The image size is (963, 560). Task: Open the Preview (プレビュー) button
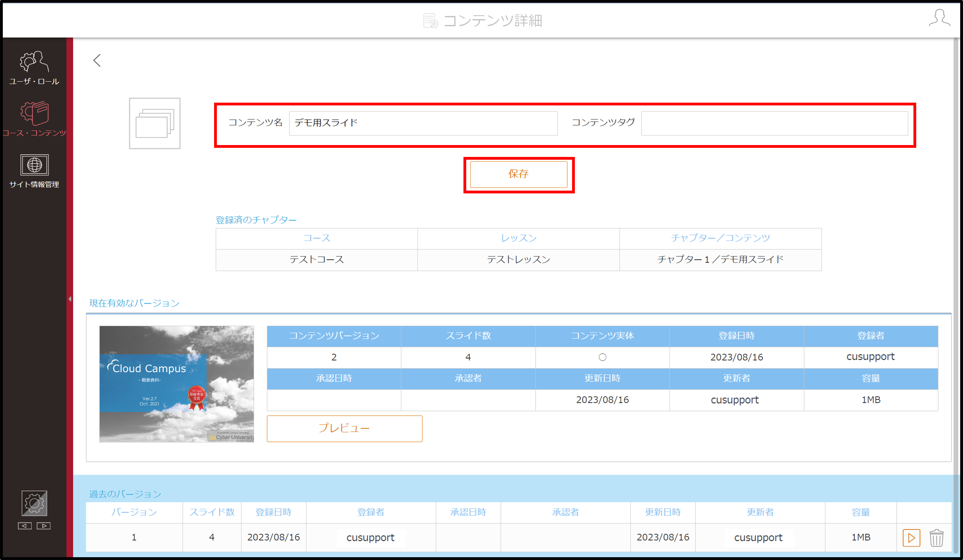(x=345, y=428)
